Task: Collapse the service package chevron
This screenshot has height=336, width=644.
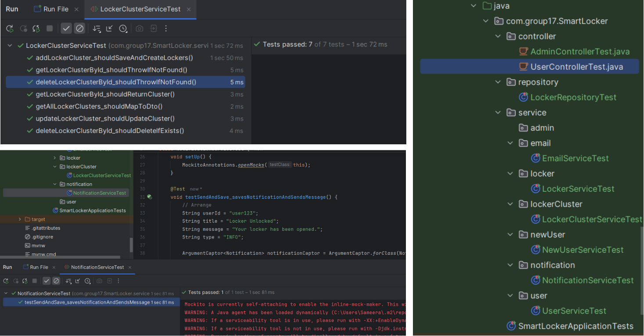Action: point(498,113)
